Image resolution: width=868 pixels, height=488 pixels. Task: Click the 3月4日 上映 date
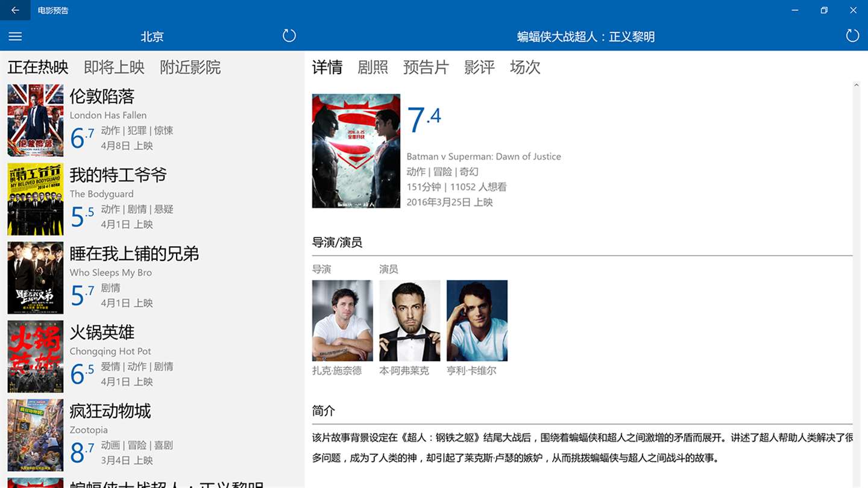pyautogui.click(x=127, y=460)
